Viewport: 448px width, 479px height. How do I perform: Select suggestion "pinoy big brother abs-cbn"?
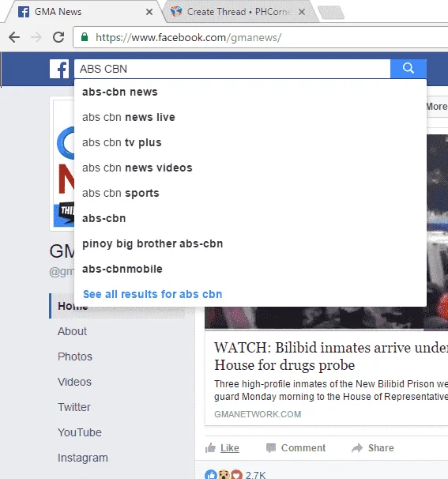click(250, 244)
